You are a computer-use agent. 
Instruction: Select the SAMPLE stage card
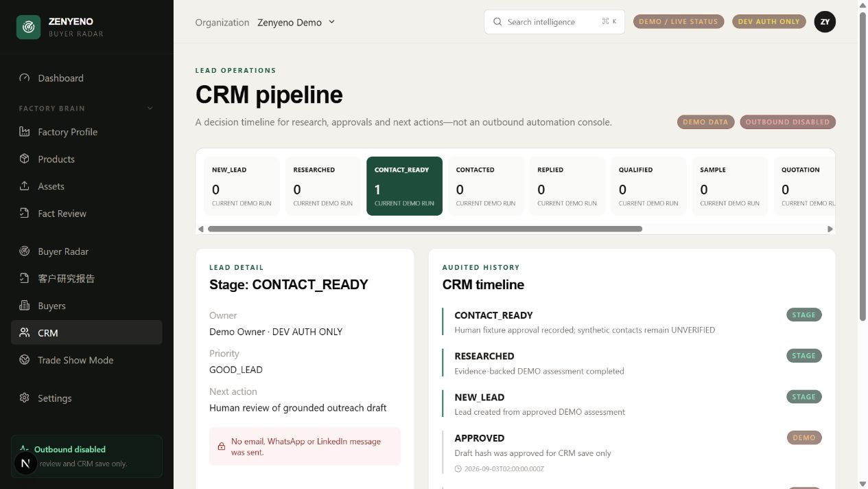click(x=730, y=186)
